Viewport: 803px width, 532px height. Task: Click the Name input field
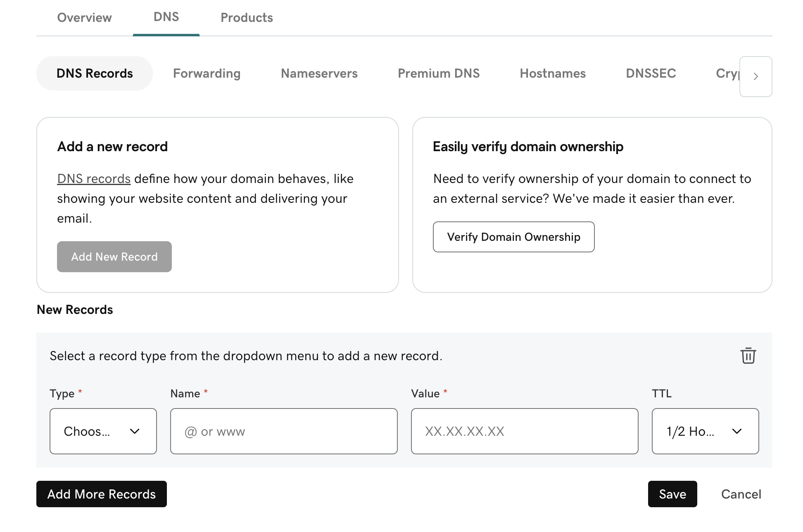[x=283, y=431]
